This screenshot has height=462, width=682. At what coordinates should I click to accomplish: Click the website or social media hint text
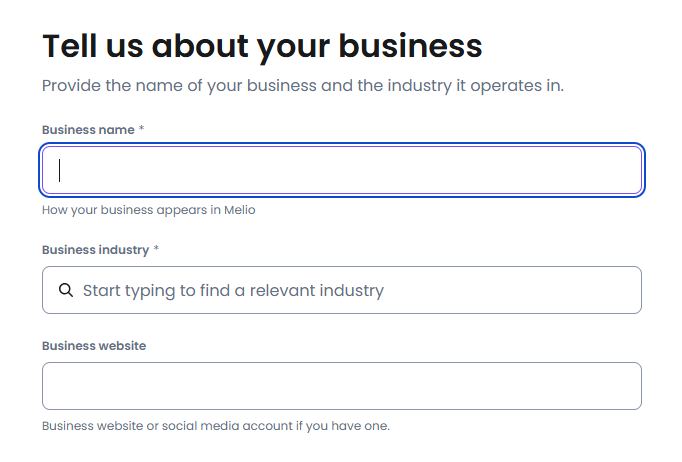pyautogui.click(x=215, y=426)
